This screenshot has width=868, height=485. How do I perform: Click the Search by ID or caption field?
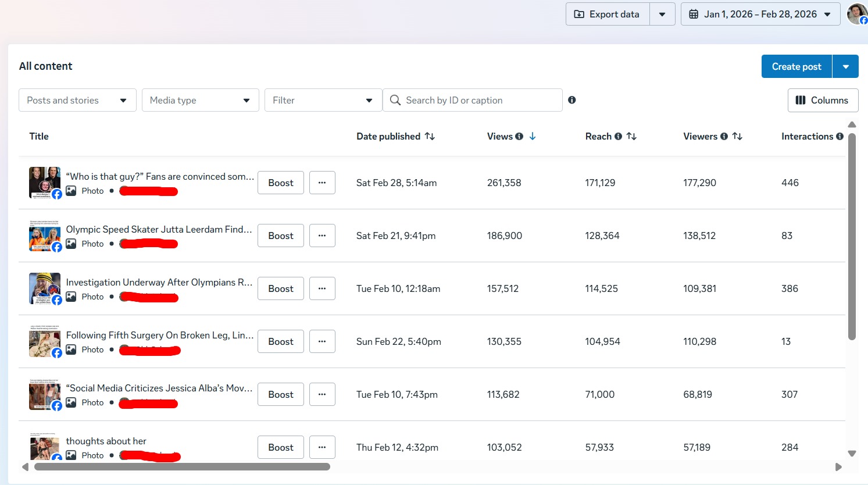472,100
